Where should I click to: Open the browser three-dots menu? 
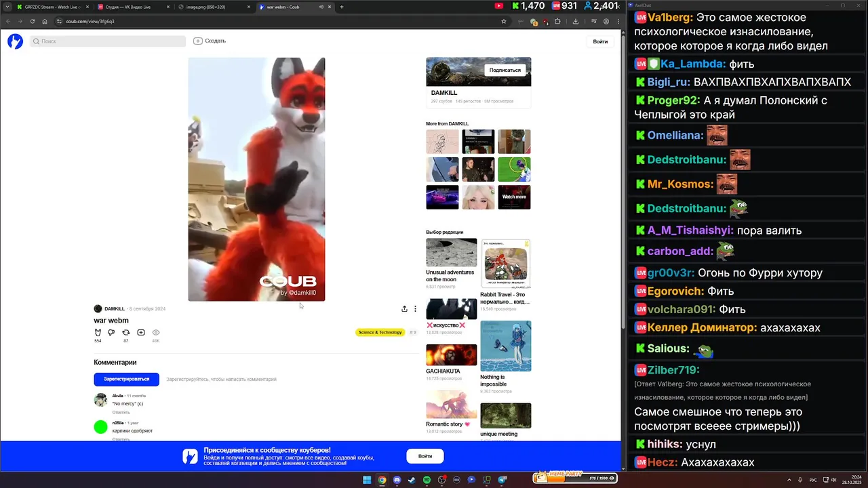tap(618, 21)
